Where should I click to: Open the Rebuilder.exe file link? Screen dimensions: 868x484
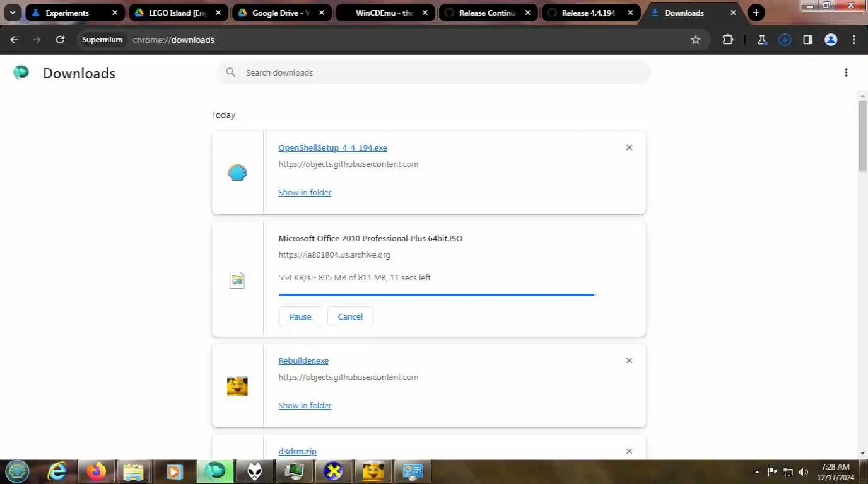[x=303, y=360]
